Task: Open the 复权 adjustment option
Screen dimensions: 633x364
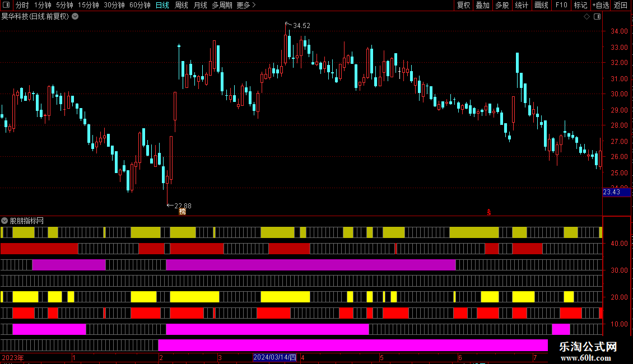Action: tap(463, 5)
